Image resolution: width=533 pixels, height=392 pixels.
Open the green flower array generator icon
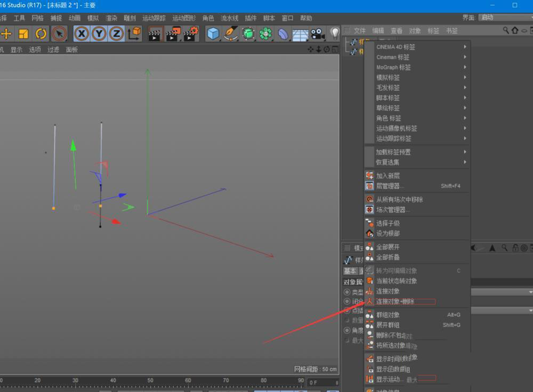266,34
